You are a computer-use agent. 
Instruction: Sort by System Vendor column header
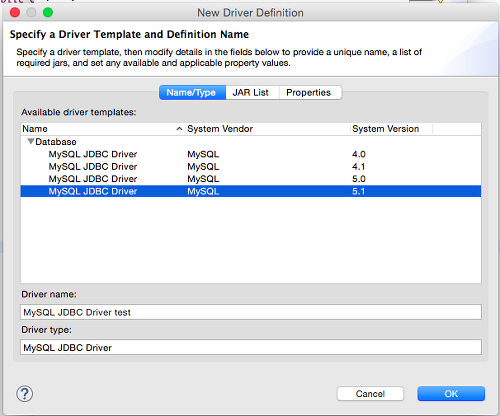click(x=267, y=129)
